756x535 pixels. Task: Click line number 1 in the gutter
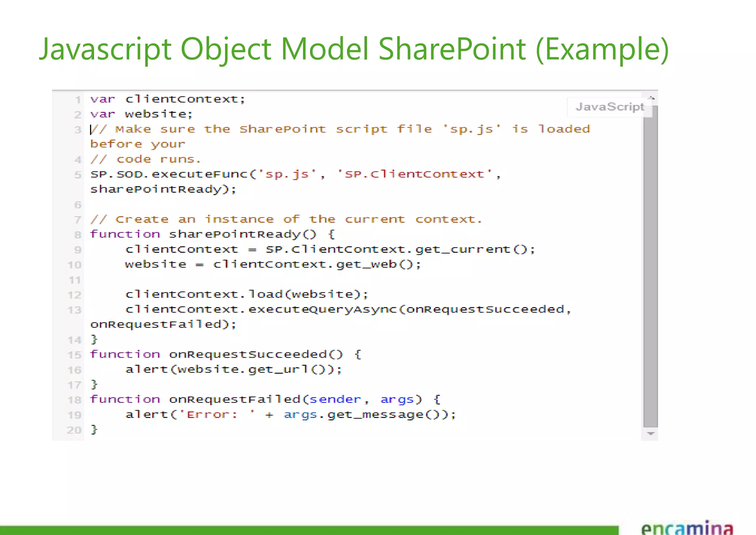[78, 100]
